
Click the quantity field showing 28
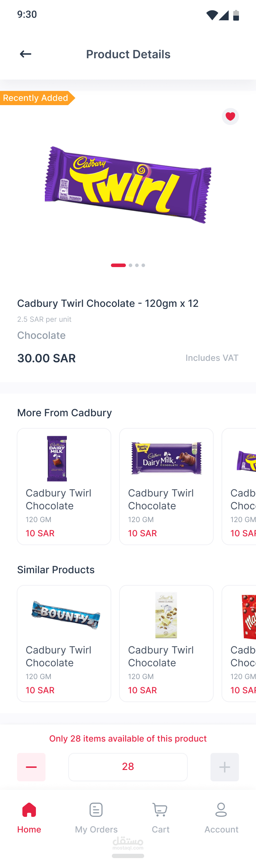tap(128, 767)
